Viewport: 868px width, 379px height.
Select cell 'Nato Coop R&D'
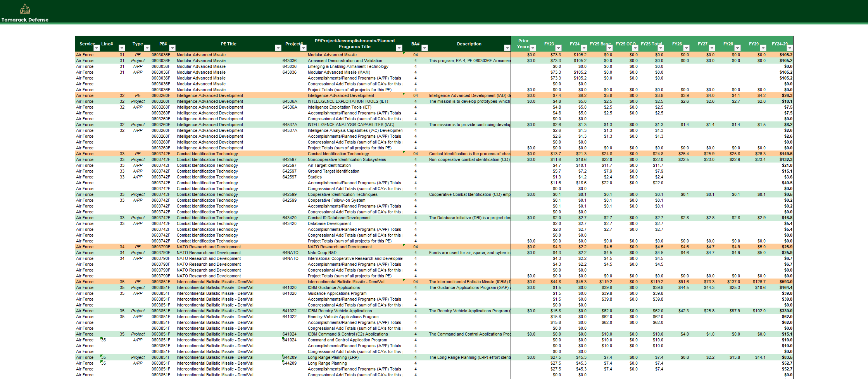tap(355, 253)
